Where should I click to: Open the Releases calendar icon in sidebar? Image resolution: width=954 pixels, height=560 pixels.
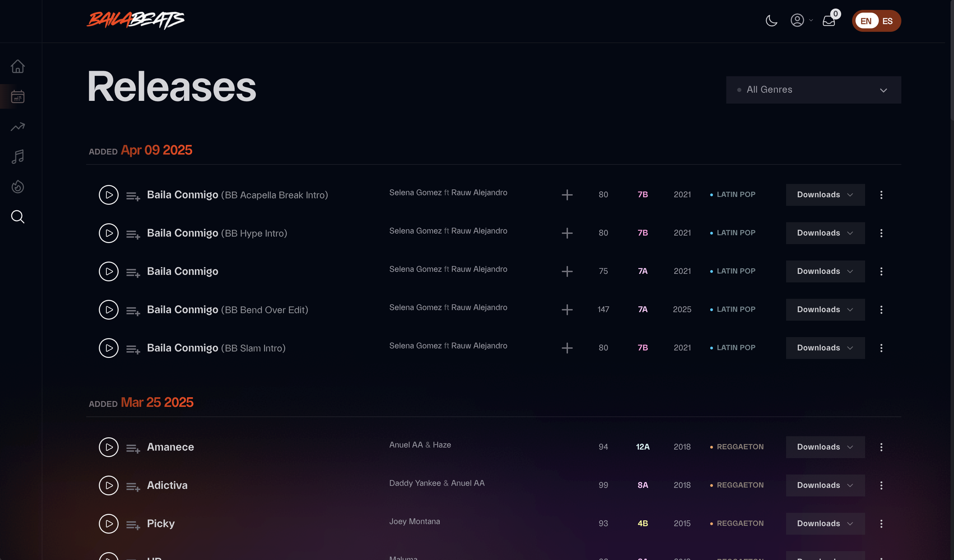click(17, 96)
